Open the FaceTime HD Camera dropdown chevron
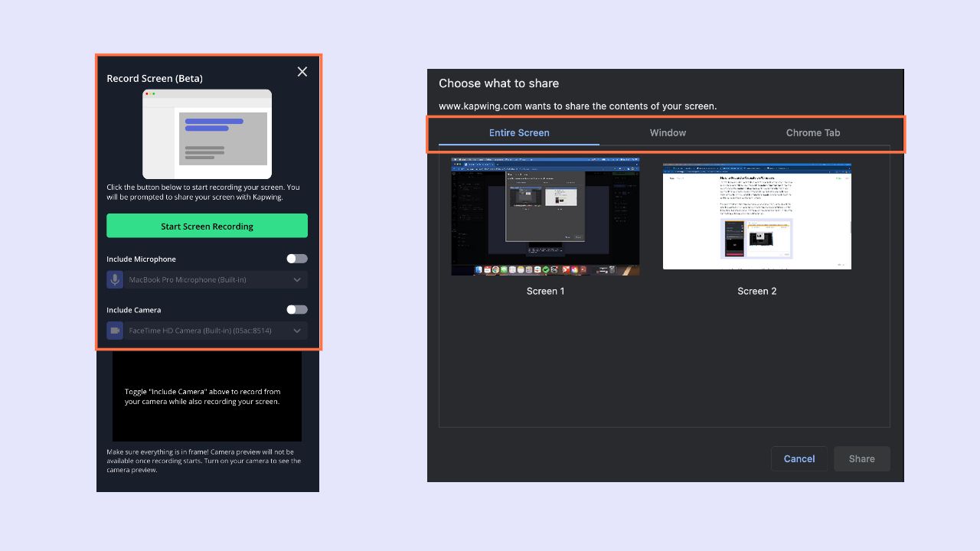 point(297,331)
